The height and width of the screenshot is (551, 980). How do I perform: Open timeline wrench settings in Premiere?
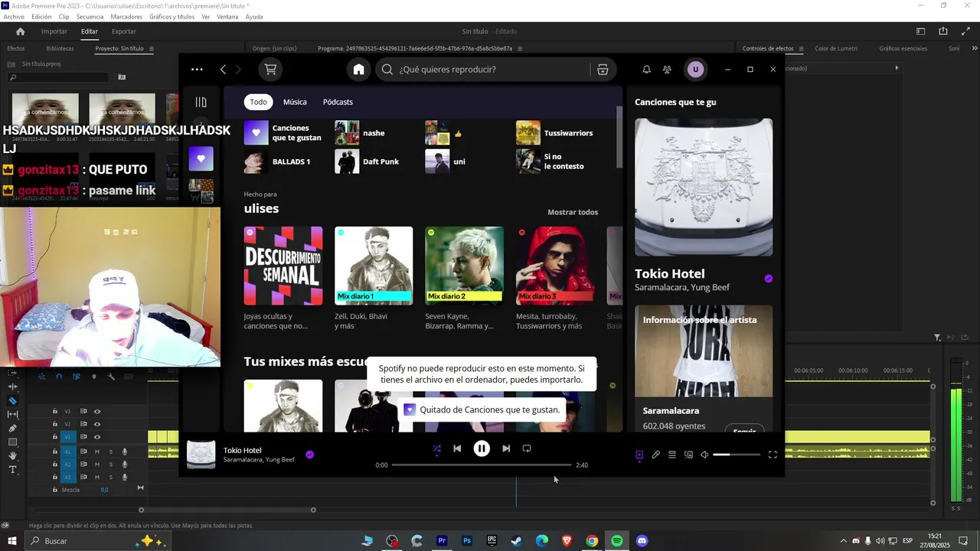click(111, 377)
